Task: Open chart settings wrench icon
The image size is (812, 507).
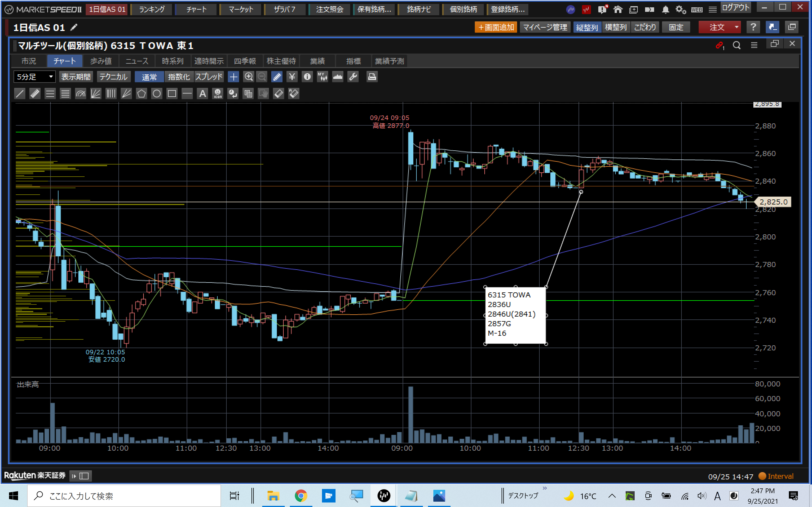Action: [353, 77]
